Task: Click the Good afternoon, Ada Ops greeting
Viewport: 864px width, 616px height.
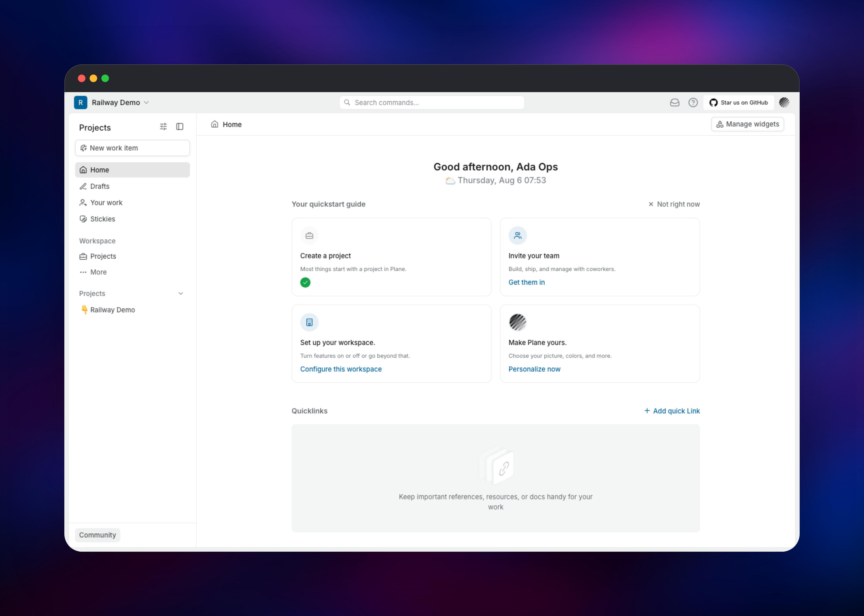Action: (496, 167)
